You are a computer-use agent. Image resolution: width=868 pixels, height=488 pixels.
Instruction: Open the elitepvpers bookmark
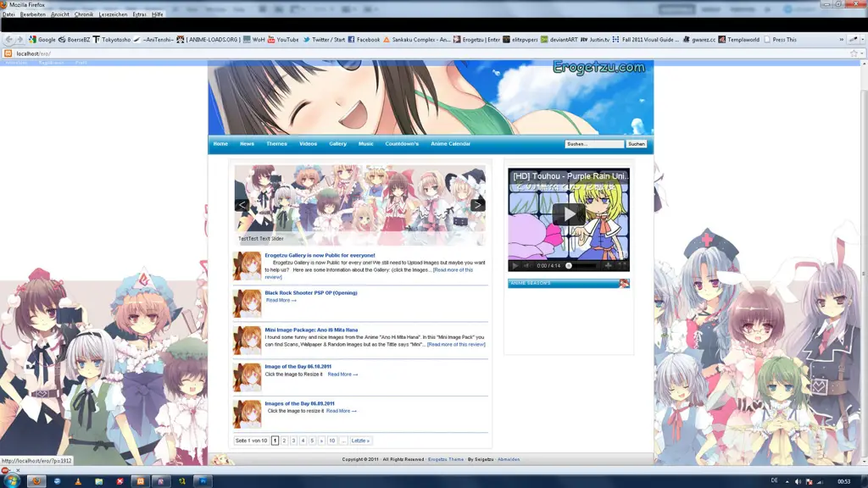(520, 40)
